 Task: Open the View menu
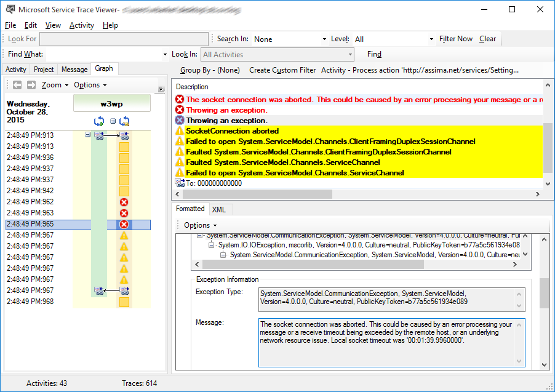click(53, 25)
